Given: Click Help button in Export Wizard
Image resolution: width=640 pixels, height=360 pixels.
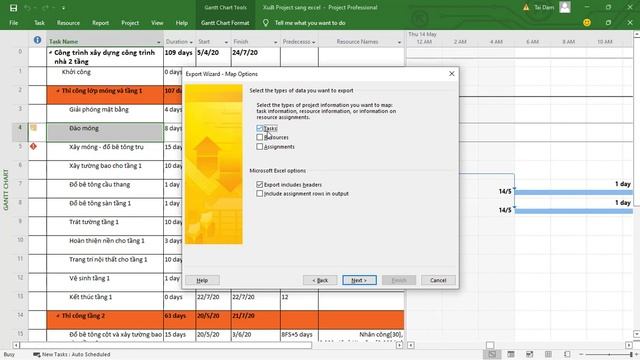Looking at the screenshot, I should (202, 280).
